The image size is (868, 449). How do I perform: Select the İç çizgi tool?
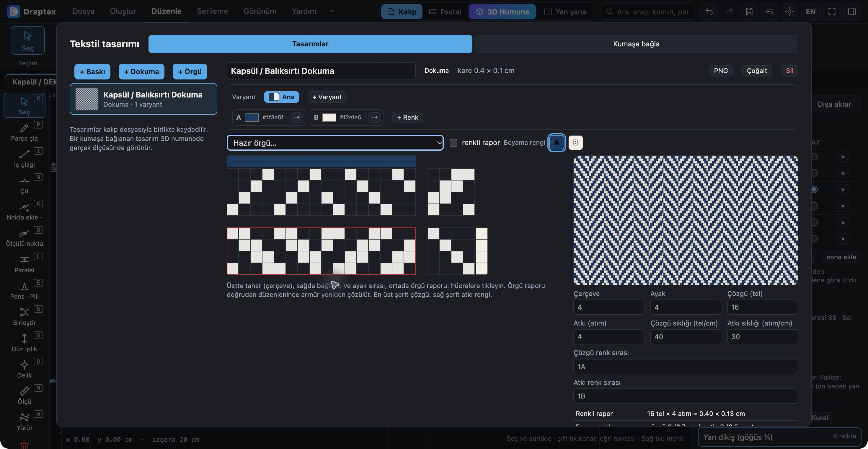pyautogui.click(x=24, y=158)
